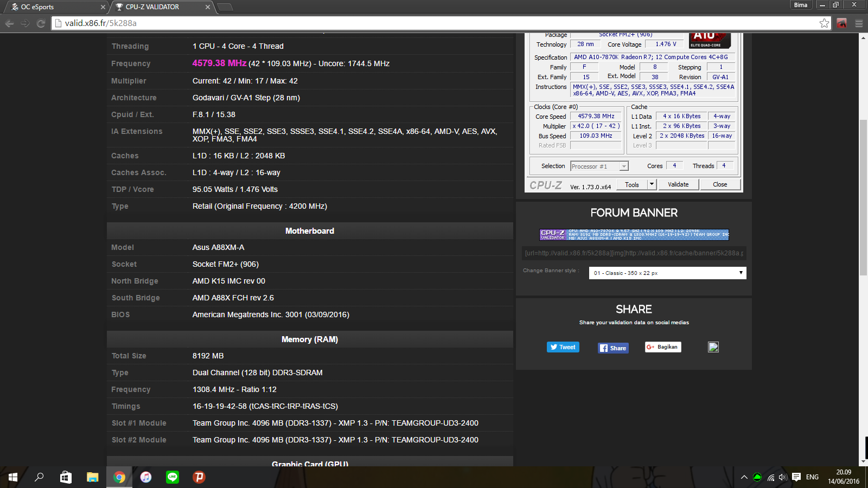Viewport: 868px width, 488px height.
Task: Click the broken image share icon
Action: click(x=713, y=347)
